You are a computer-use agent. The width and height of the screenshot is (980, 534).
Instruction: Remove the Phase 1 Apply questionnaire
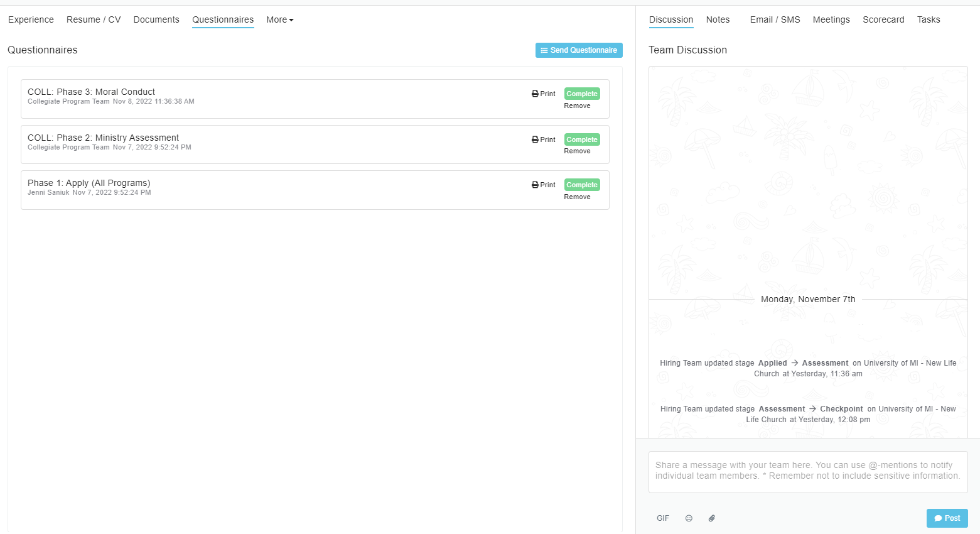[577, 197]
